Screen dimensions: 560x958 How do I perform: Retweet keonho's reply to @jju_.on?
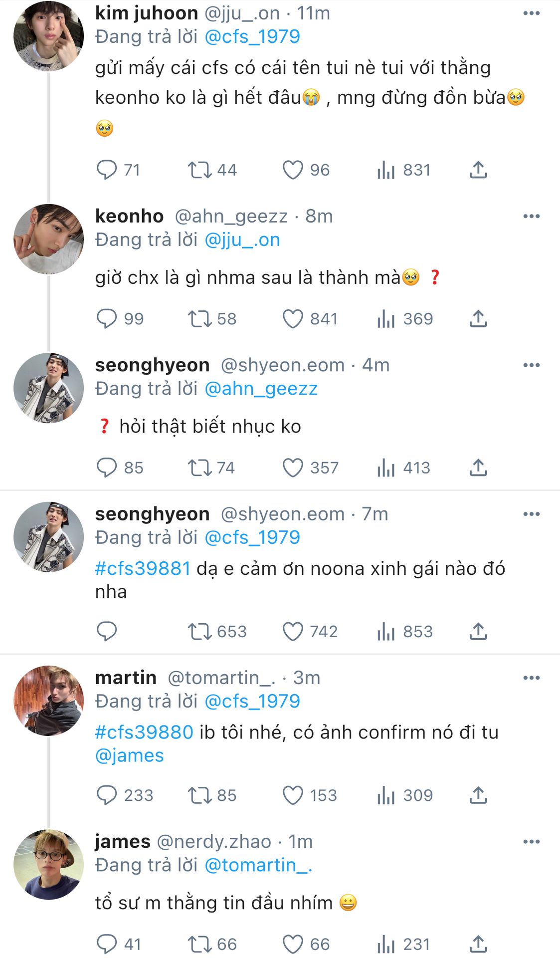(200, 318)
